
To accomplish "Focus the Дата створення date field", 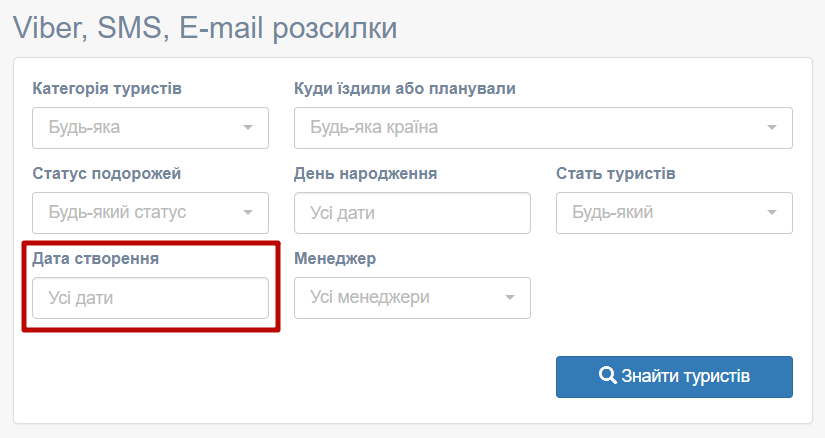I will (x=150, y=298).
